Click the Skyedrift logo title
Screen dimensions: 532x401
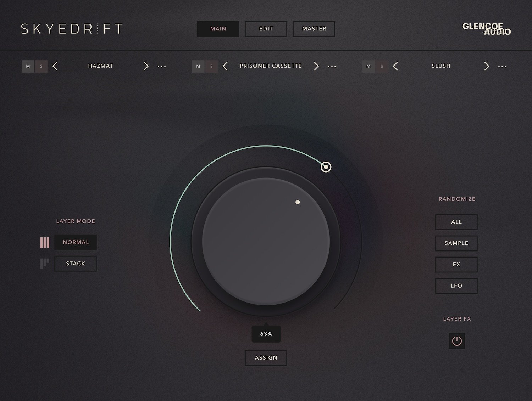[x=72, y=29]
